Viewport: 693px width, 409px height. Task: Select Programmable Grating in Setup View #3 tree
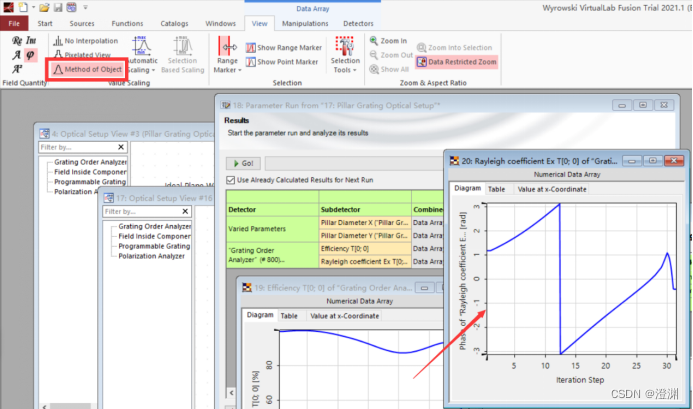tap(90, 182)
